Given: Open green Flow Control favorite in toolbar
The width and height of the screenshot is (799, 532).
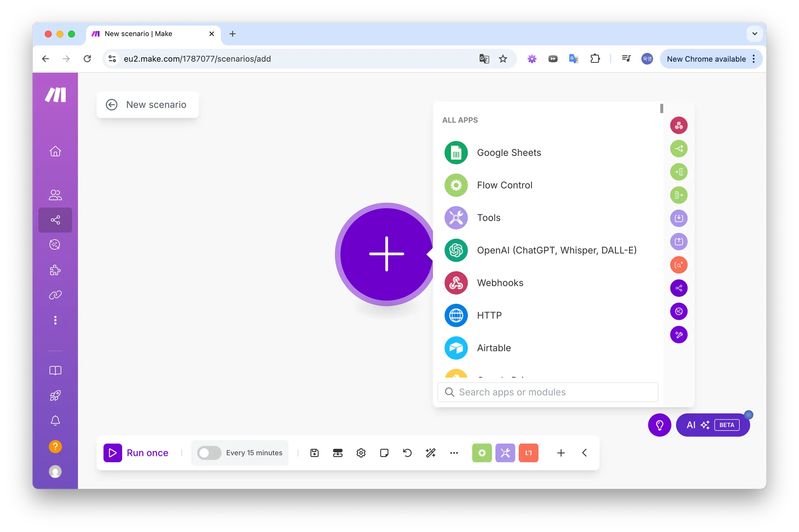Looking at the screenshot, I should 482,453.
